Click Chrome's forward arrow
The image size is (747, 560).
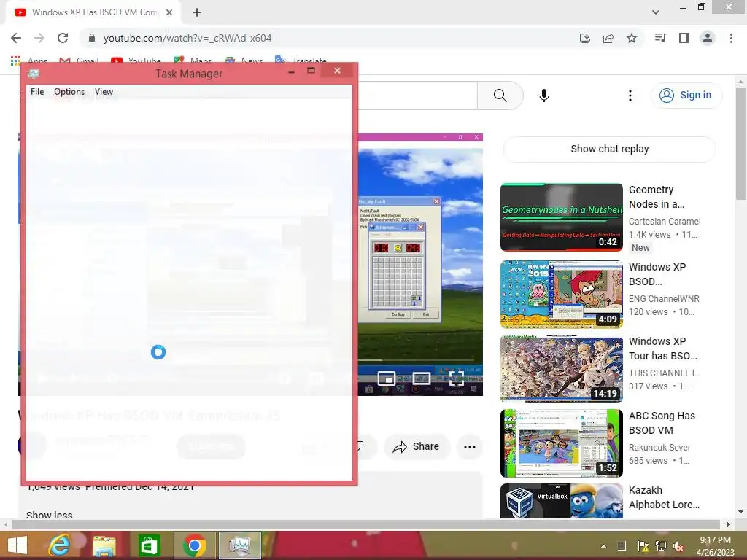pos(39,38)
